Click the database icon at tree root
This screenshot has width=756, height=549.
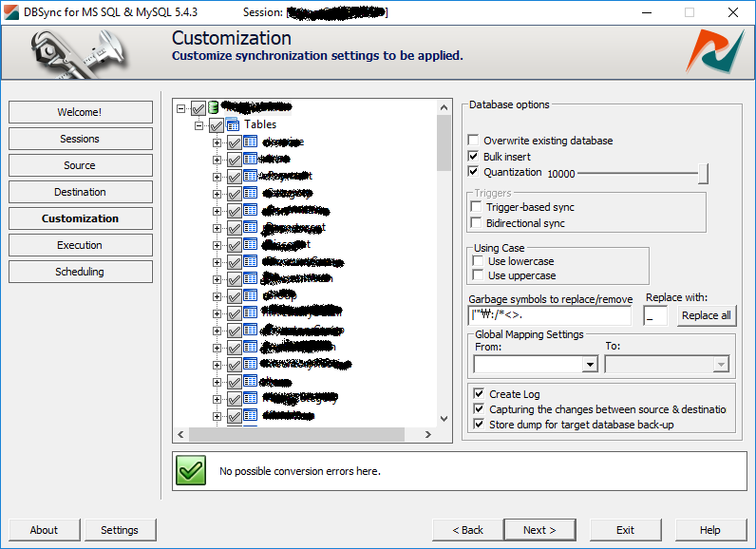214,107
